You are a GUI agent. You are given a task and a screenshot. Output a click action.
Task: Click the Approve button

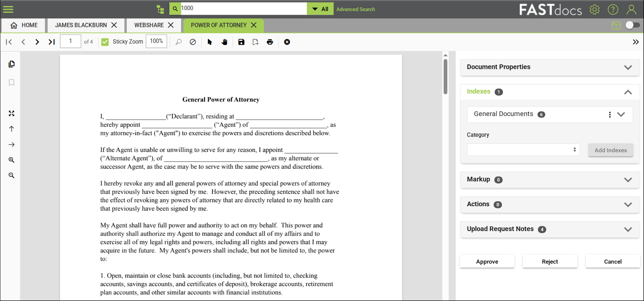(487, 261)
